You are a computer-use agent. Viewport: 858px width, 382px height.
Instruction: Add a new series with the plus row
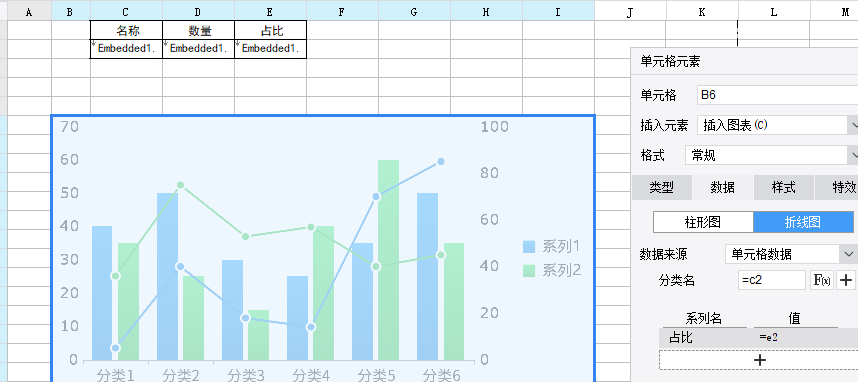(x=760, y=360)
